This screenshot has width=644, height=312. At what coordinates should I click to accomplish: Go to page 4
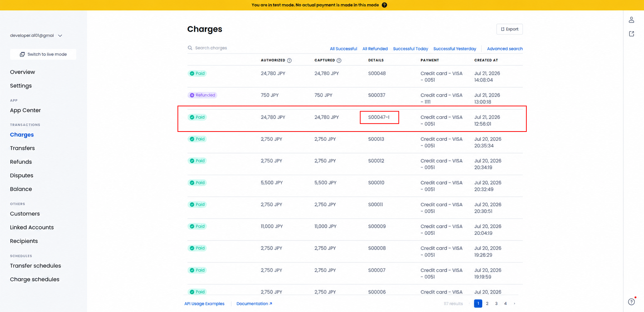[505, 303]
